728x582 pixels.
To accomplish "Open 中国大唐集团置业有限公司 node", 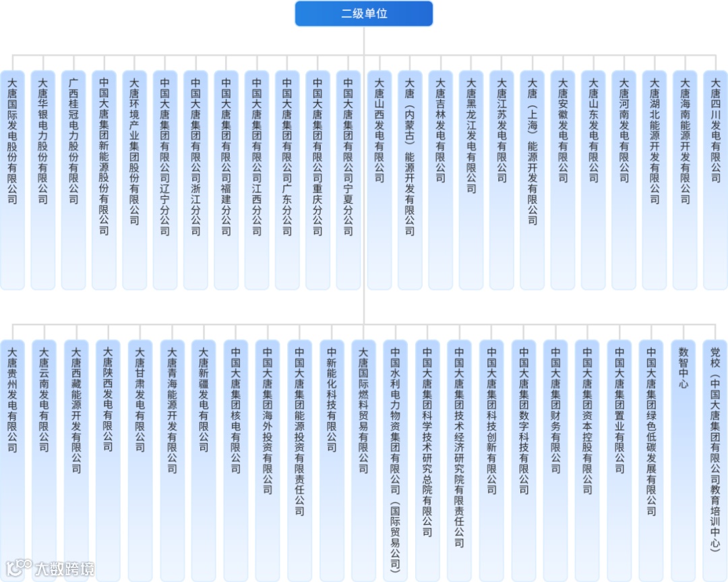I will pos(619,461).
